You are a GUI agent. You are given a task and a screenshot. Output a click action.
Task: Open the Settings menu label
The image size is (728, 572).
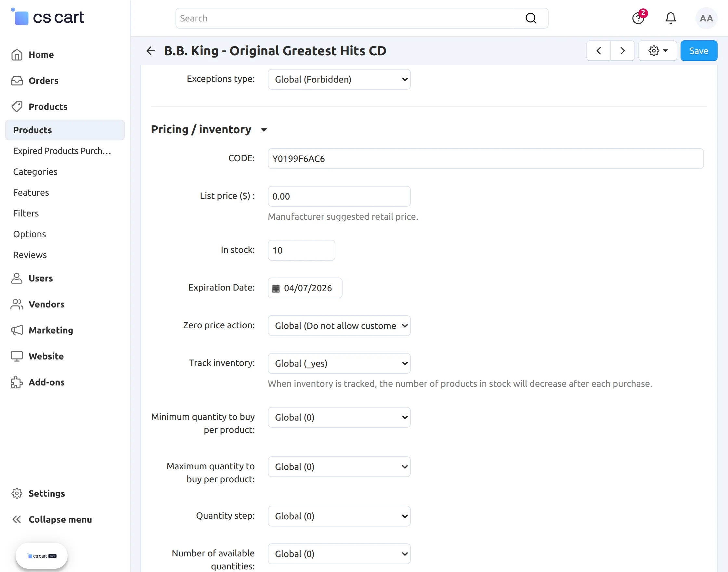[47, 493]
